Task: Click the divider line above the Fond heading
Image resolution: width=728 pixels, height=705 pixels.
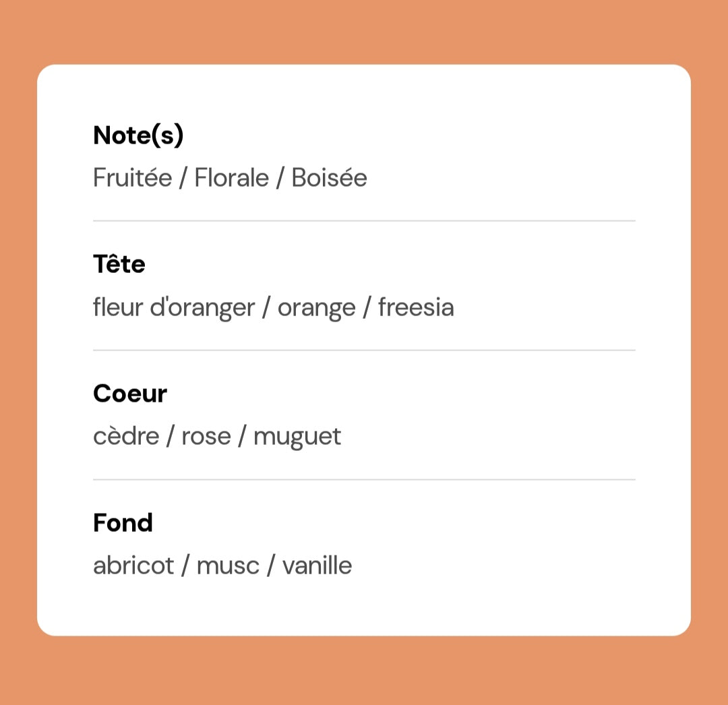Action: (364, 480)
